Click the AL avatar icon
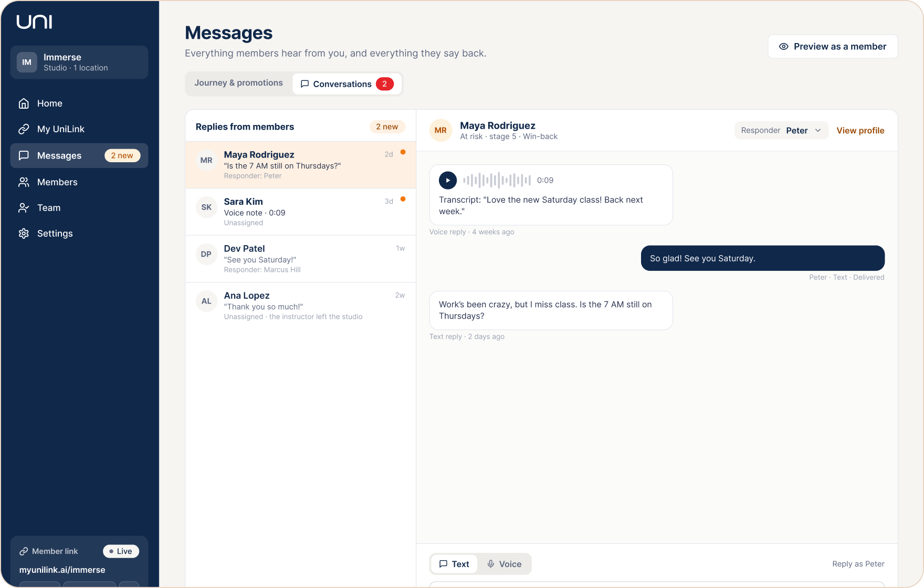The width and height of the screenshot is (924, 588). (x=206, y=301)
